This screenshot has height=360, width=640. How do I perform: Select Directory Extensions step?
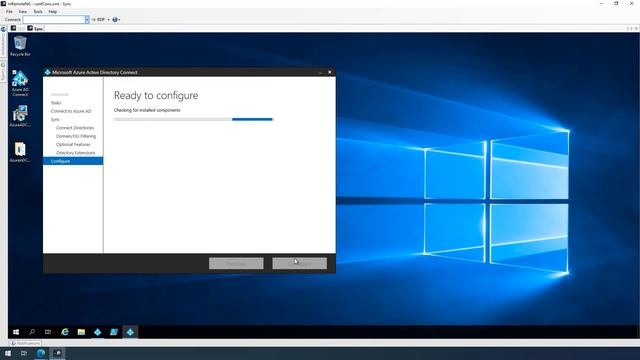(76, 153)
